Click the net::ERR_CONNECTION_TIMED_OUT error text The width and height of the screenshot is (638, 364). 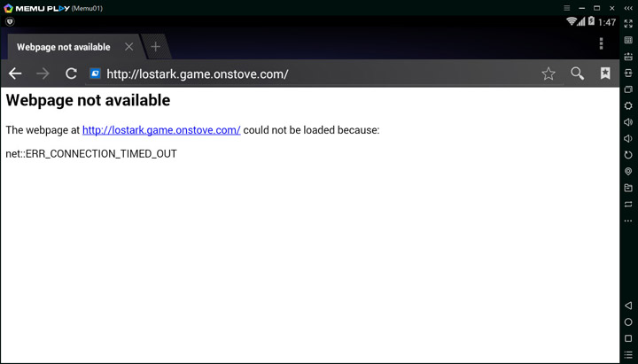coord(91,154)
